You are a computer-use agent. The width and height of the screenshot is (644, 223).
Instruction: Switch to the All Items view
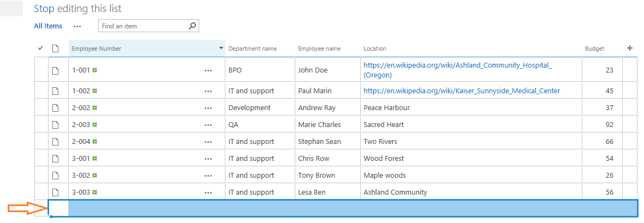pyautogui.click(x=48, y=26)
